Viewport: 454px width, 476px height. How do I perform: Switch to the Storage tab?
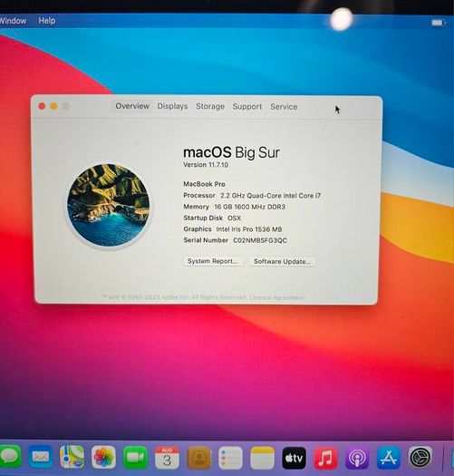(x=210, y=107)
